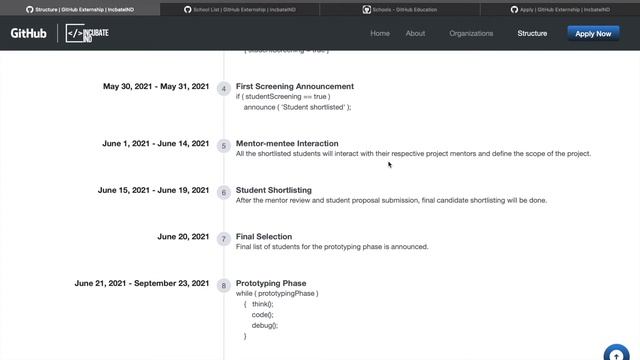Screen dimensions: 640x360
Task: Click the date June 15, 2021 - June 19, 2021
Action: tap(153, 190)
